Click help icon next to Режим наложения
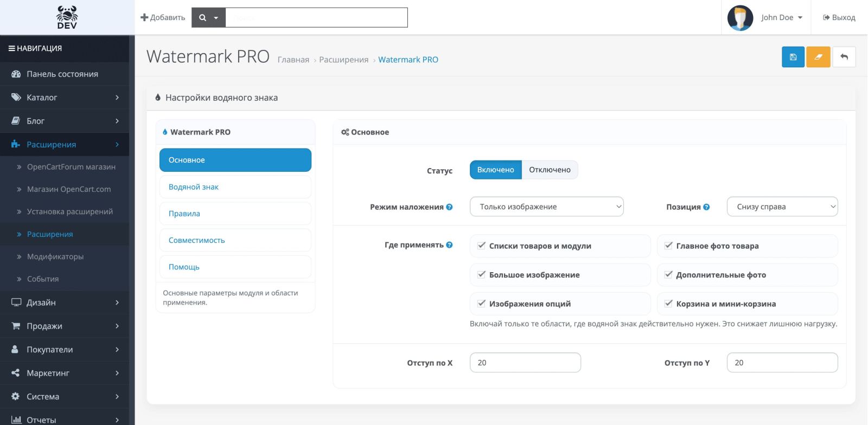868x425 pixels. (449, 207)
